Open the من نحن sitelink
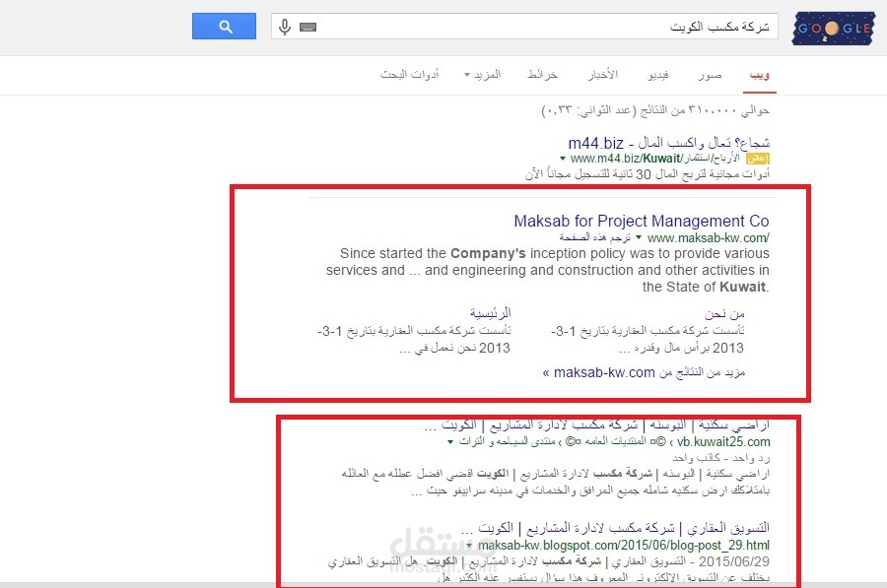The width and height of the screenshot is (887, 588). tap(724, 313)
